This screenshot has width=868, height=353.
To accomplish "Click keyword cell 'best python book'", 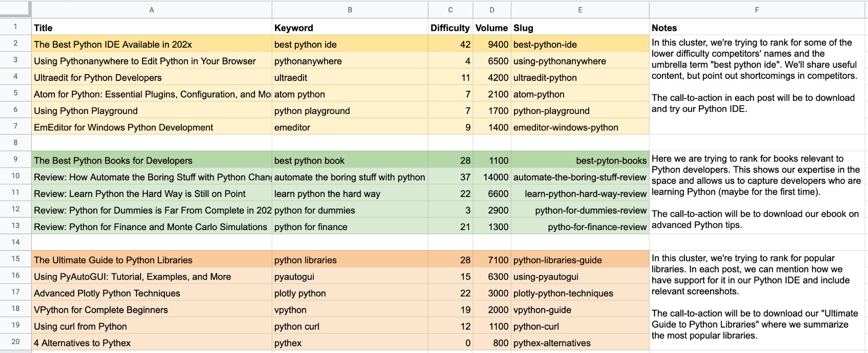I will 350,160.
